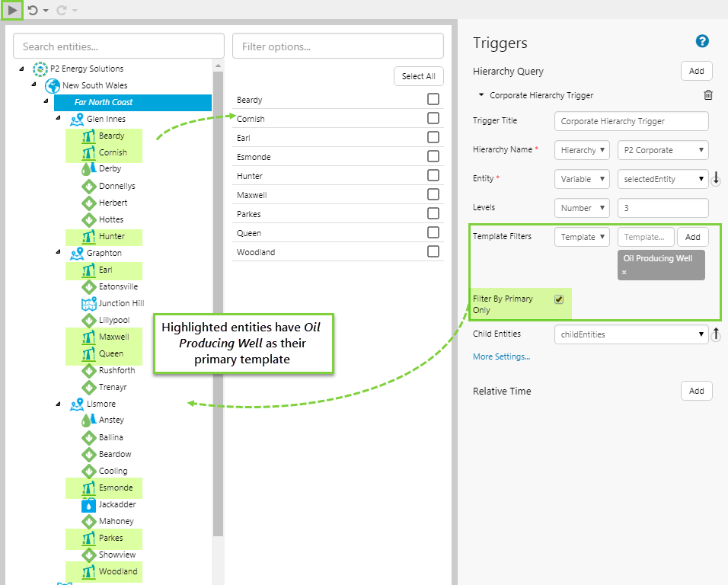Open the Levels Number type dropdown
Image resolution: width=728 pixels, height=585 pixels.
[x=582, y=208]
